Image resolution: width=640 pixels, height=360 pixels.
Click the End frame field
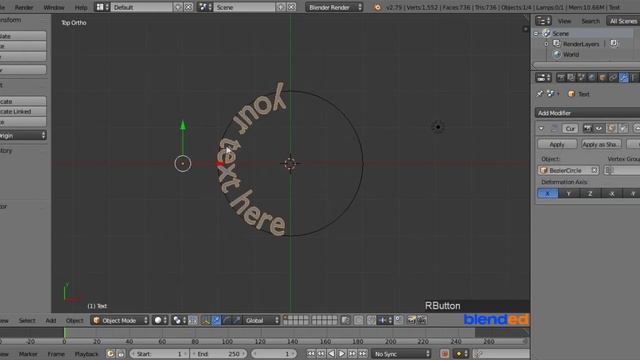pyautogui.click(x=219, y=354)
